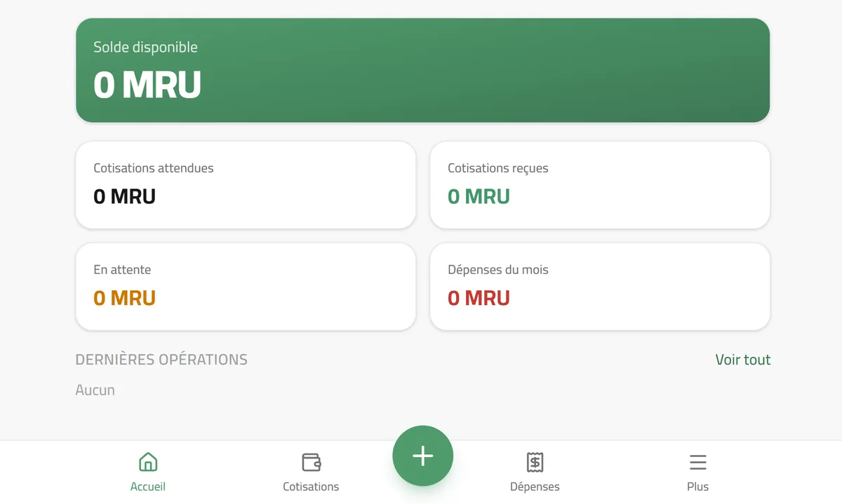
Task: Select the Solde disponible balance card
Action: pyautogui.click(x=422, y=70)
